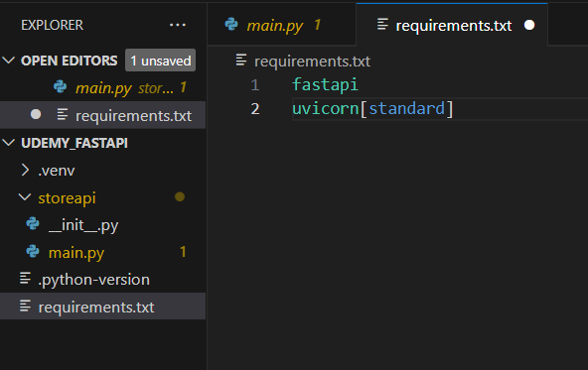Open __init__.py in storeapi folder
Screen dimensions: 588x370
(x=102, y=225)
